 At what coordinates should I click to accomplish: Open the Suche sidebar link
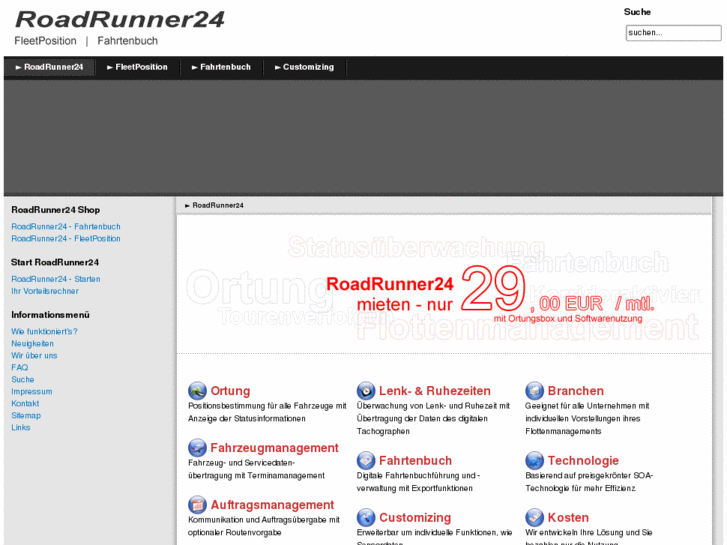pos(23,379)
